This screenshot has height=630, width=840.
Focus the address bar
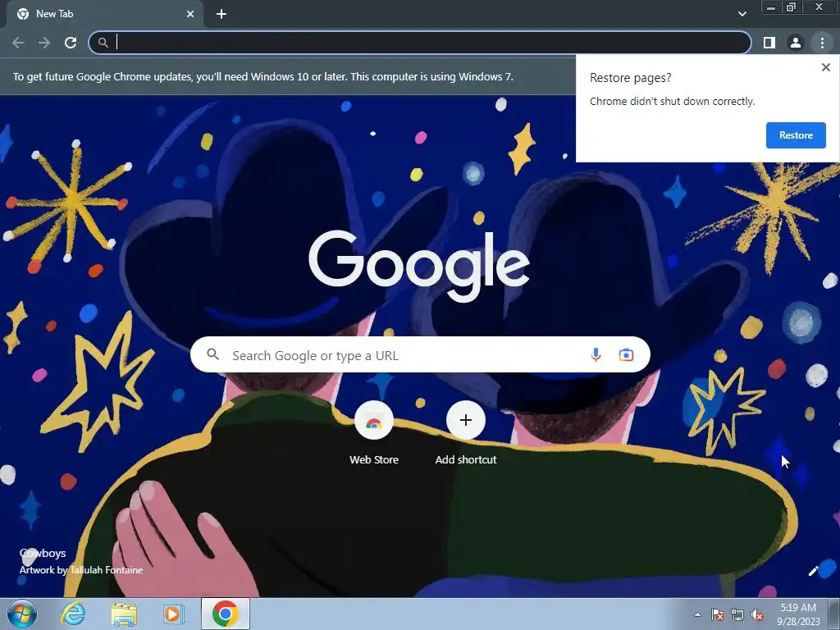coord(420,43)
